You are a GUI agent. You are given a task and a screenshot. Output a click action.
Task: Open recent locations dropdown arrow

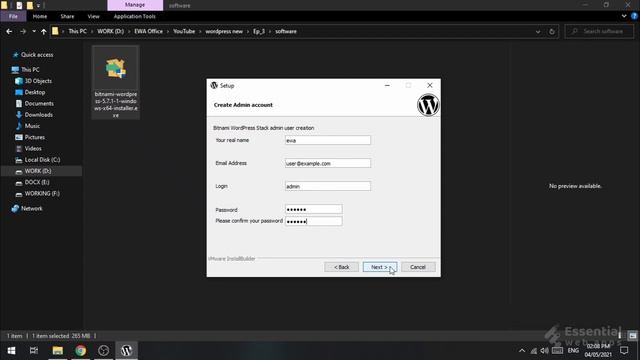tap(34, 31)
